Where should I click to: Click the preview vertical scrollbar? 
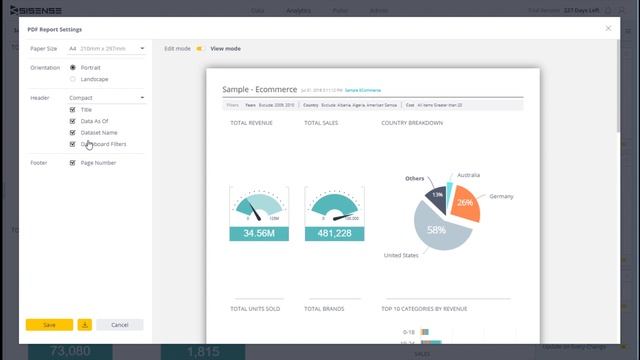coord(618,86)
